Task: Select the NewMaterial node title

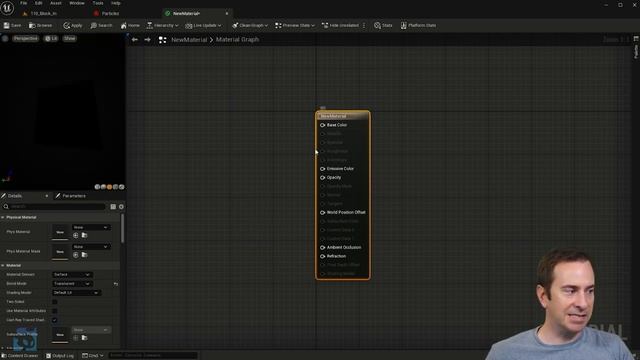Action: [x=333, y=116]
